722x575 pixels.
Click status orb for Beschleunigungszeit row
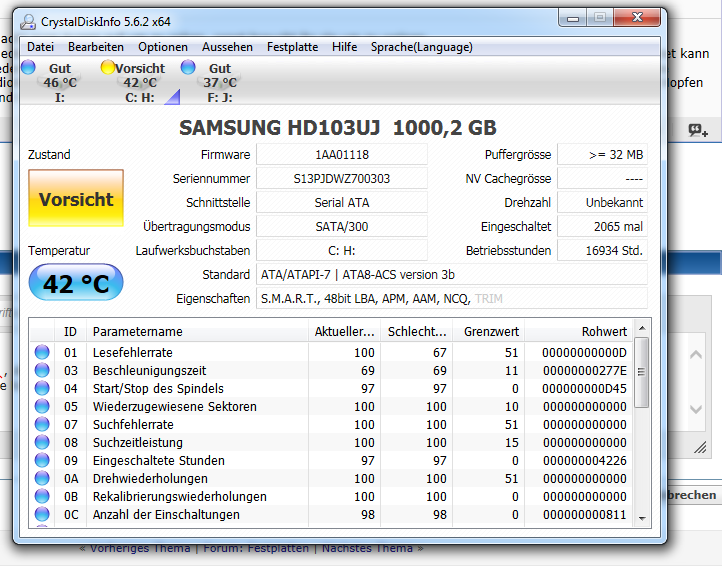click(x=42, y=370)
